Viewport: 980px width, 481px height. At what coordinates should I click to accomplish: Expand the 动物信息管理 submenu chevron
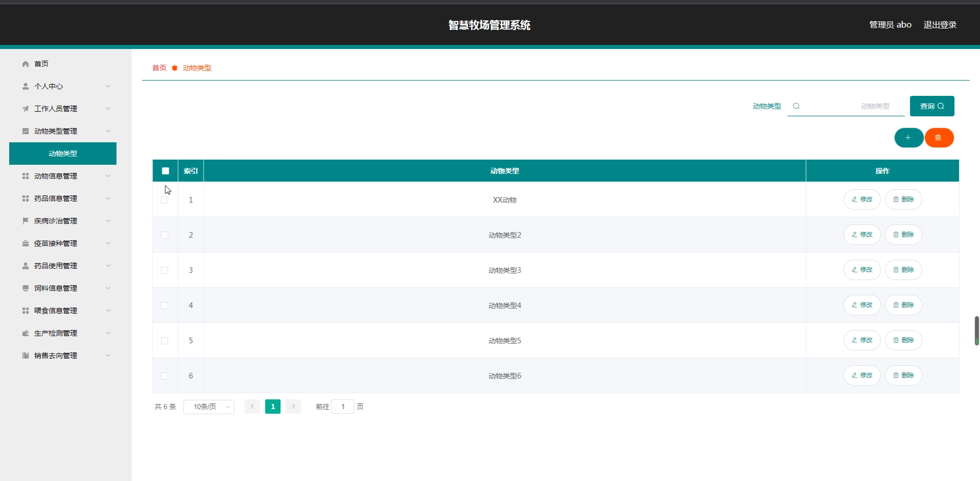[x=108, y=176]
